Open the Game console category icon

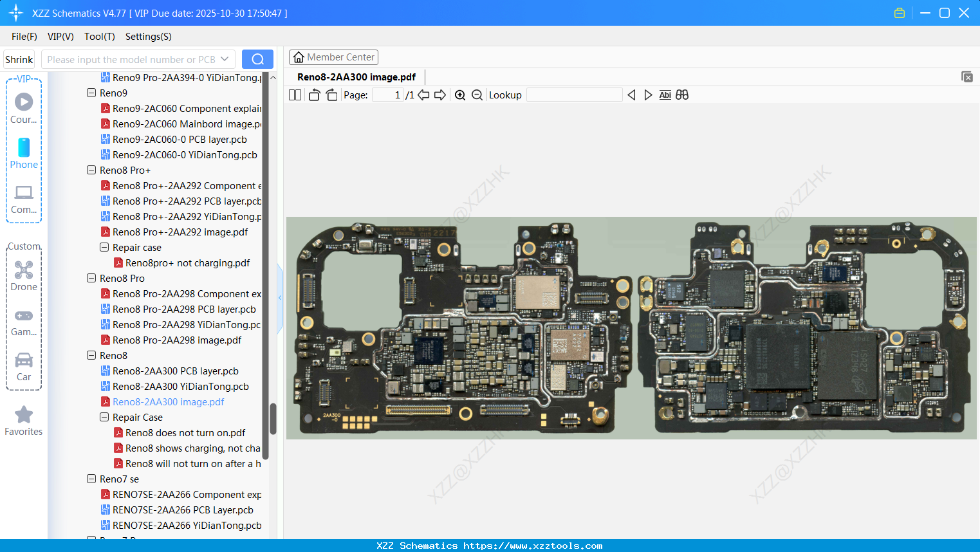[24, 322]
